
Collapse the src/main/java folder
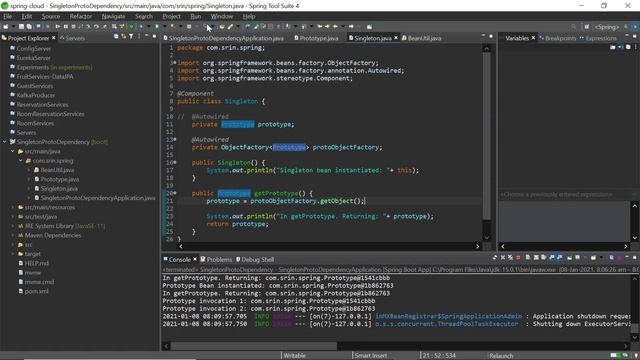coord(13,151)
